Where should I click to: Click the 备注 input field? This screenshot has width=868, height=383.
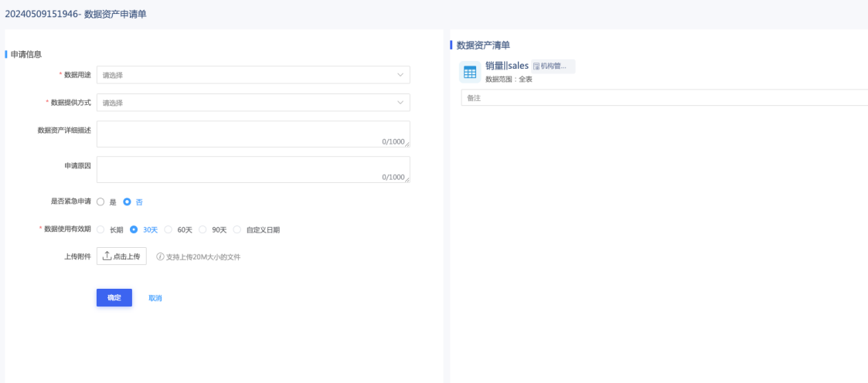[x=664, y=97]
